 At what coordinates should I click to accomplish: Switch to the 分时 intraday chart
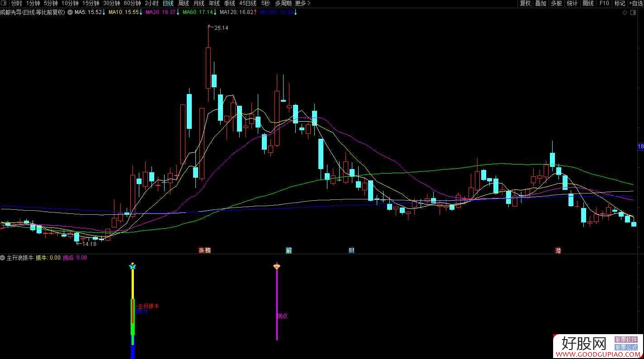[16, 3]
